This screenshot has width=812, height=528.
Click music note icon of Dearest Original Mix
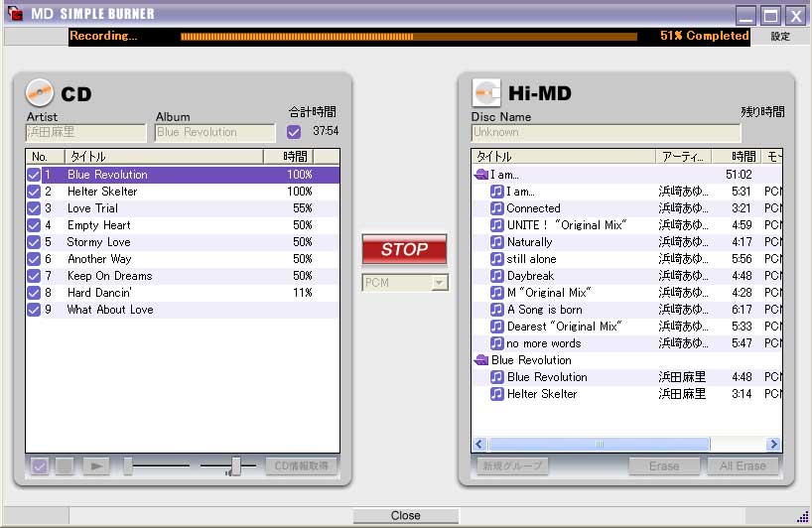click(496, 327)
